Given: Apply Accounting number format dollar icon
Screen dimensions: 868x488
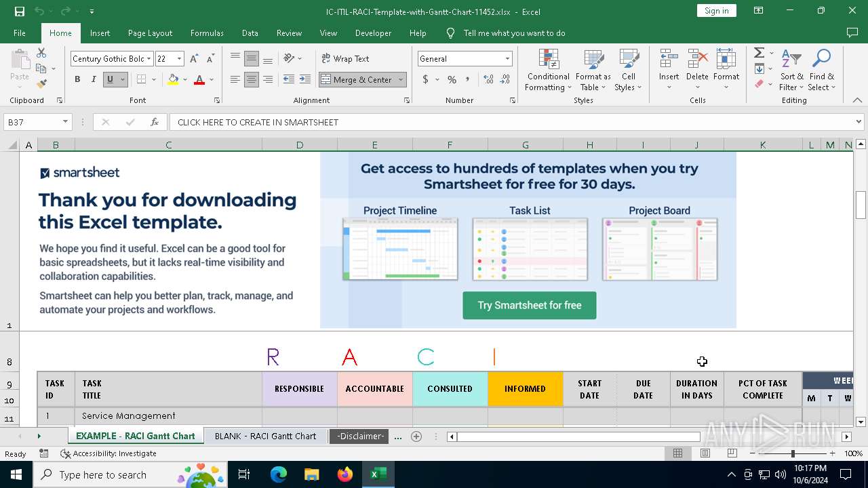Looking at the screenshot, I should click(426, 79).
